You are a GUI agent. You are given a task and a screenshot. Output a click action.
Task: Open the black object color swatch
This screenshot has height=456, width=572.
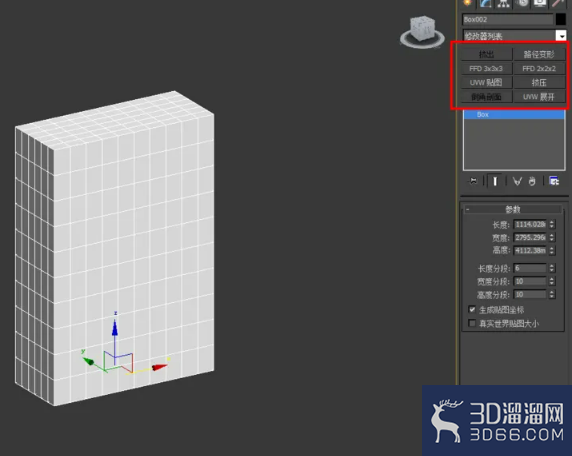pyautogui.click(x=561, y=19)
